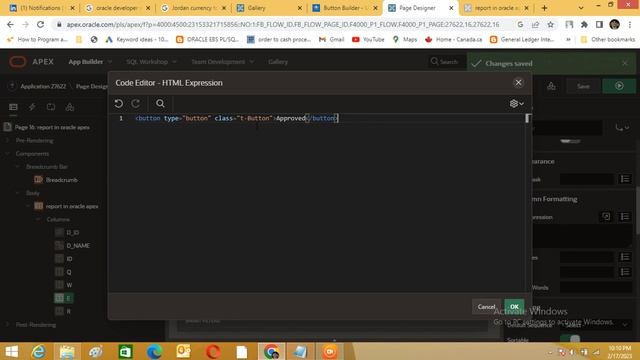Open the Gallery menu in APEX
640x360 pixels.
pyautogui.click(x=278, y=62)
